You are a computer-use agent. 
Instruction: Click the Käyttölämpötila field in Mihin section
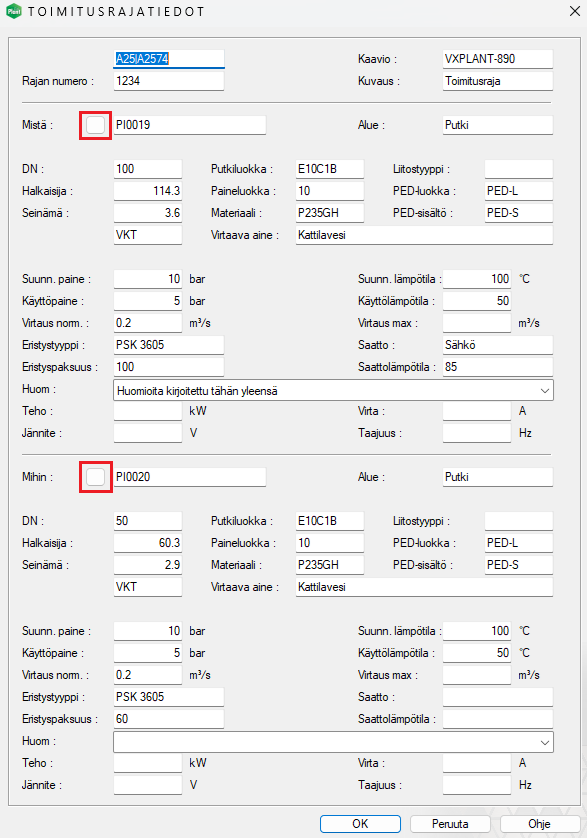pyautogui.click(x=477, y=653)
